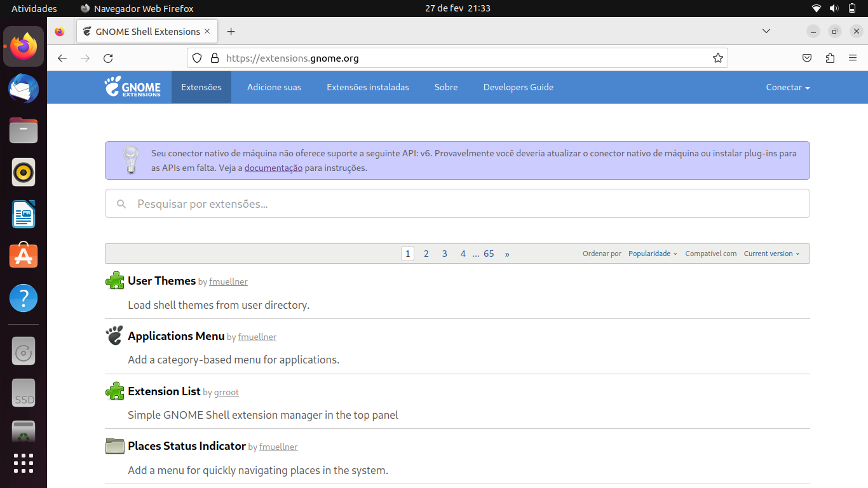View author grroot profile

(x=226, y=392)
